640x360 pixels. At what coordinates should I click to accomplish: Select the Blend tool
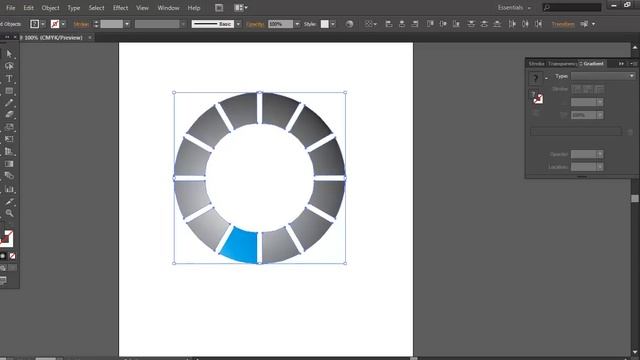pos(9,176)
